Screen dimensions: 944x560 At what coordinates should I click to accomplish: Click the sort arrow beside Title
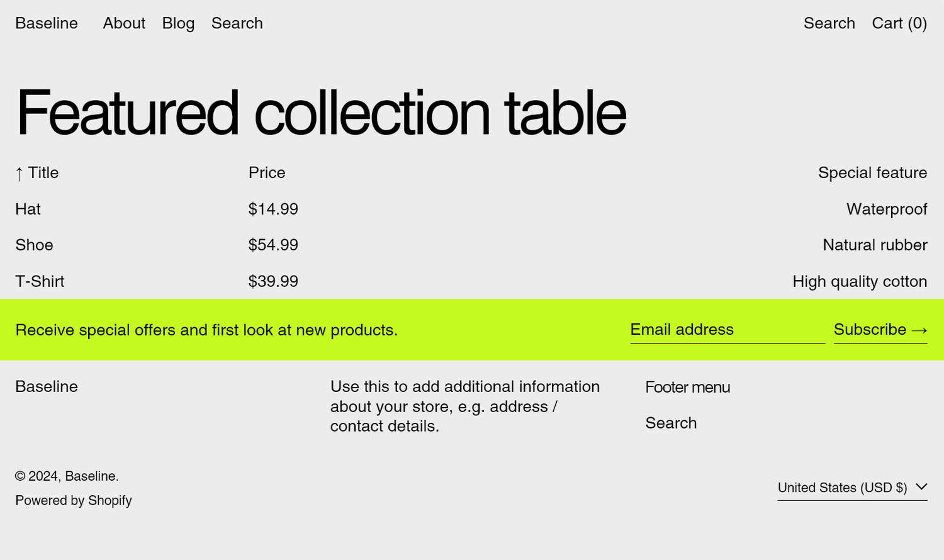(x=20, y=174)
